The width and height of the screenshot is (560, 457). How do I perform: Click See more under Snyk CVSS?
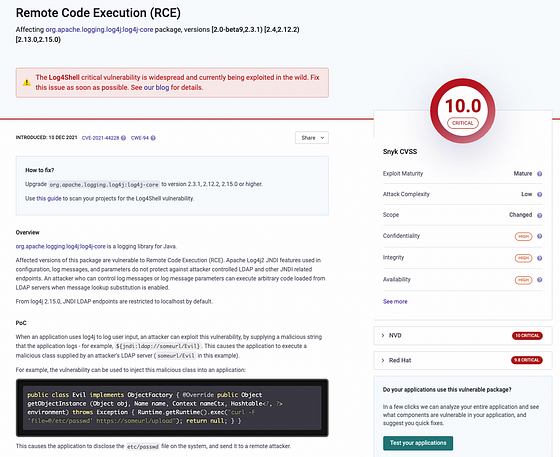point(395,302)
